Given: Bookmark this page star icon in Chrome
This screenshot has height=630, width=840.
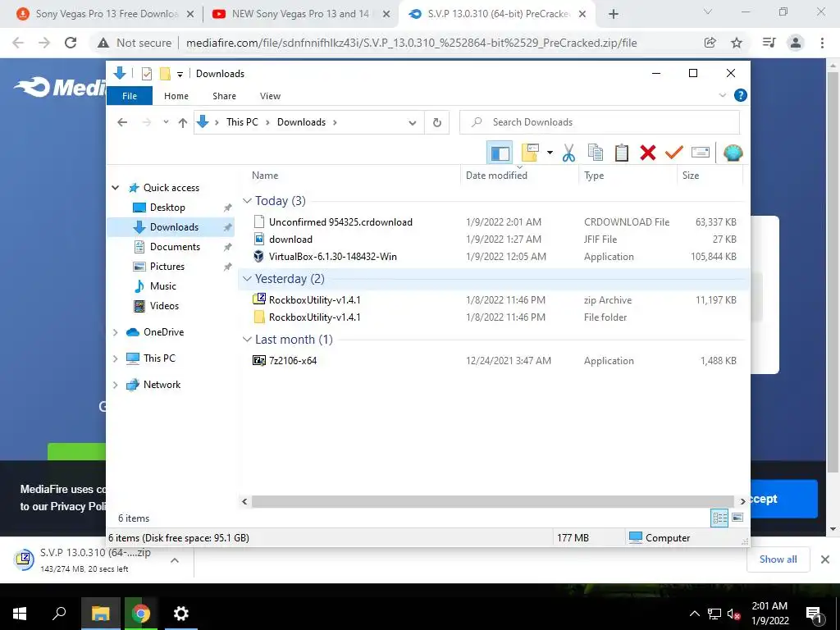Looking at the screenshot, I should point(737,43).
